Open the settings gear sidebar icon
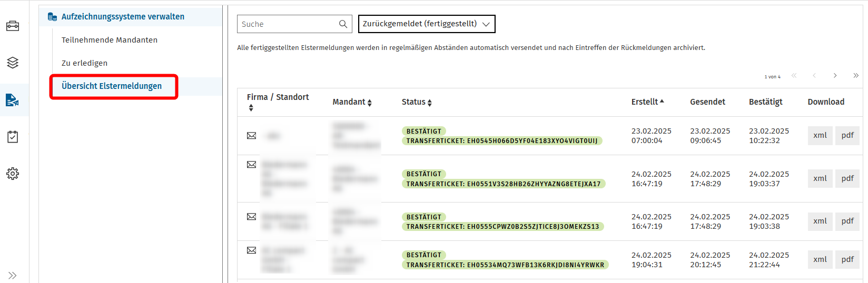 click(13, 174)
